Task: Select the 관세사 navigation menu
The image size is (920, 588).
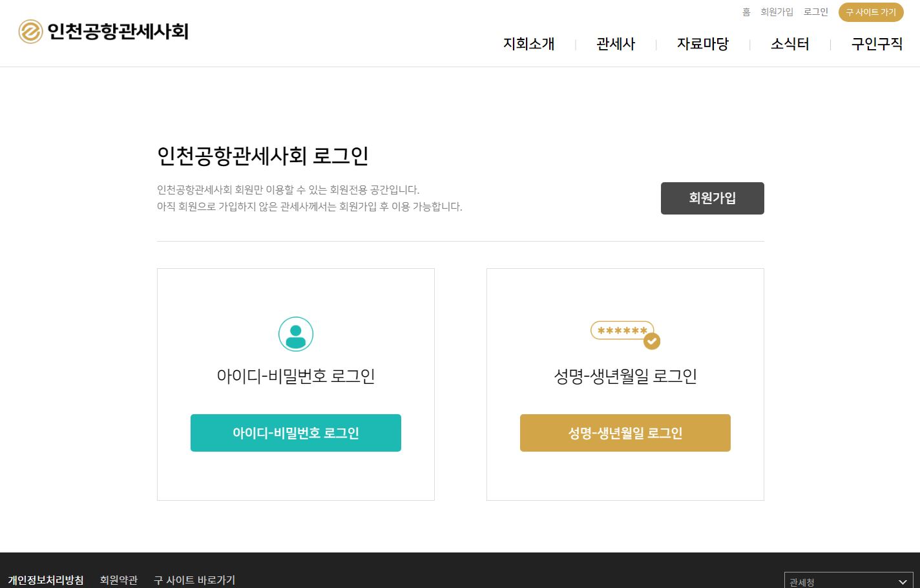Action: (615, 44)
